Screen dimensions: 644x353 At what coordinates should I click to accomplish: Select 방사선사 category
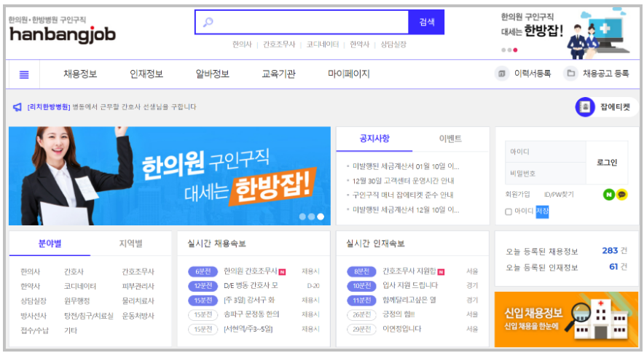(34, 316)
